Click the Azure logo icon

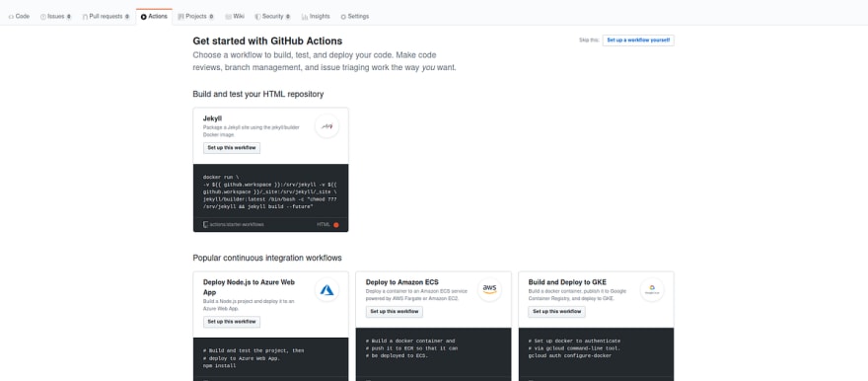(326, 289)
